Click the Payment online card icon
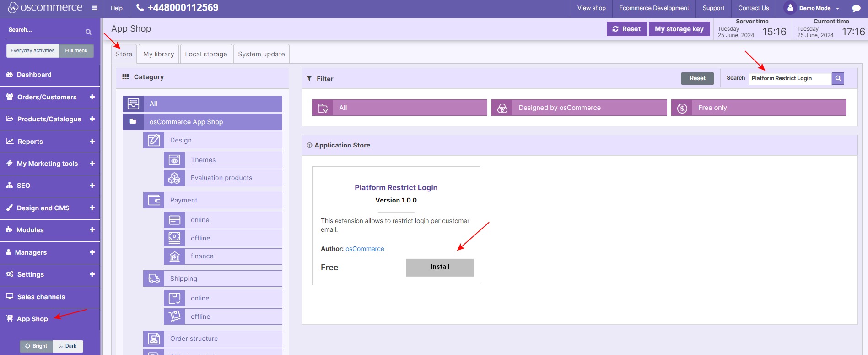Screen dimensions: 868x355 (x=174, y=220)
